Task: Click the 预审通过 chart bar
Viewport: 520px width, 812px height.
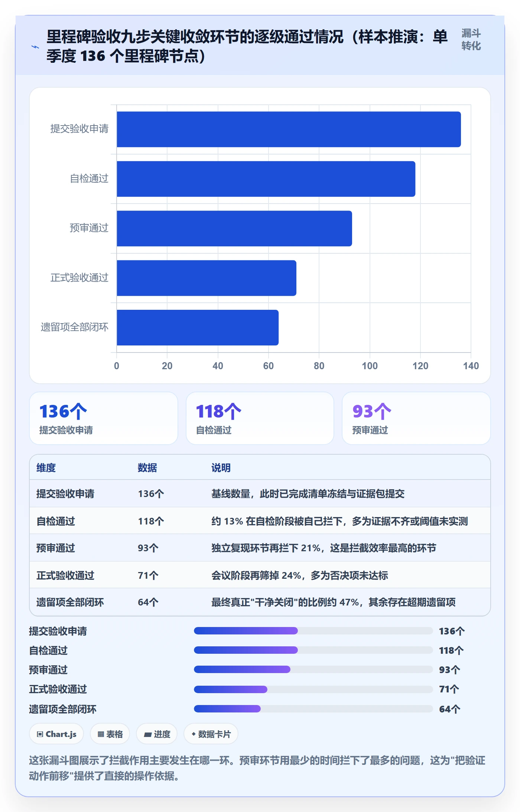Action: (234, 228)
